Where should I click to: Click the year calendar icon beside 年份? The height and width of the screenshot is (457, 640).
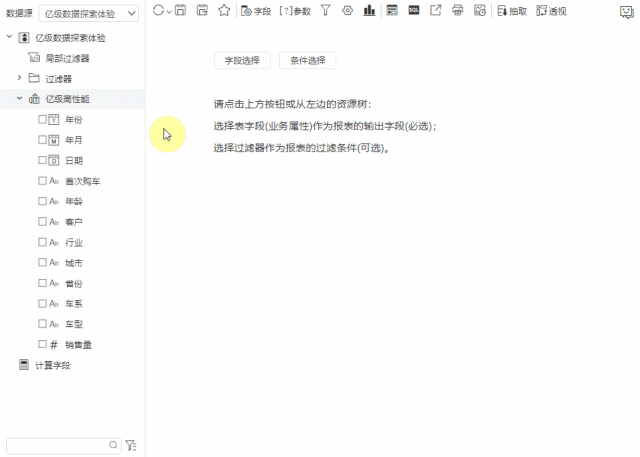pyautogui.click(x=54, y=119)
